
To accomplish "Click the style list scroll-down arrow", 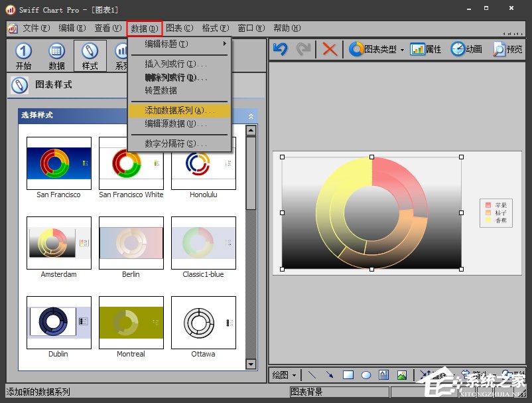I will (x=251, y=364).
